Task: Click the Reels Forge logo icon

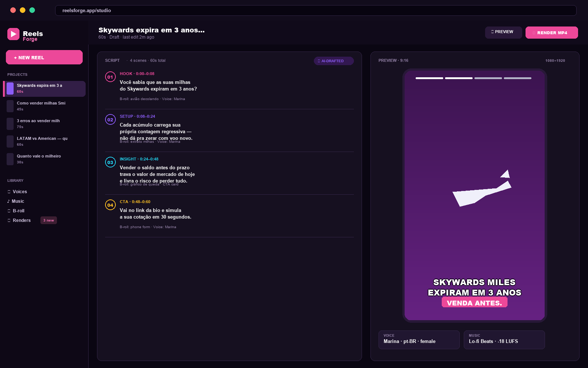Action: (x=13, y=34)
